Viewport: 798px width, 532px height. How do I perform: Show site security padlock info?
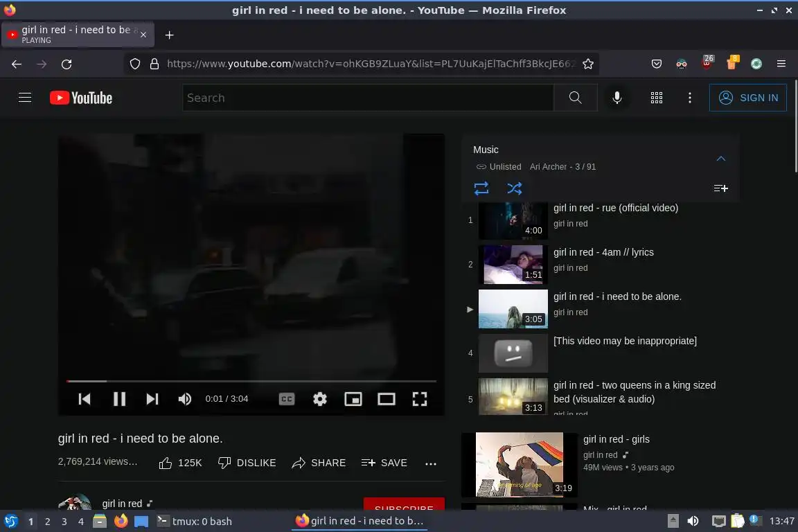(x=154, y=64)
